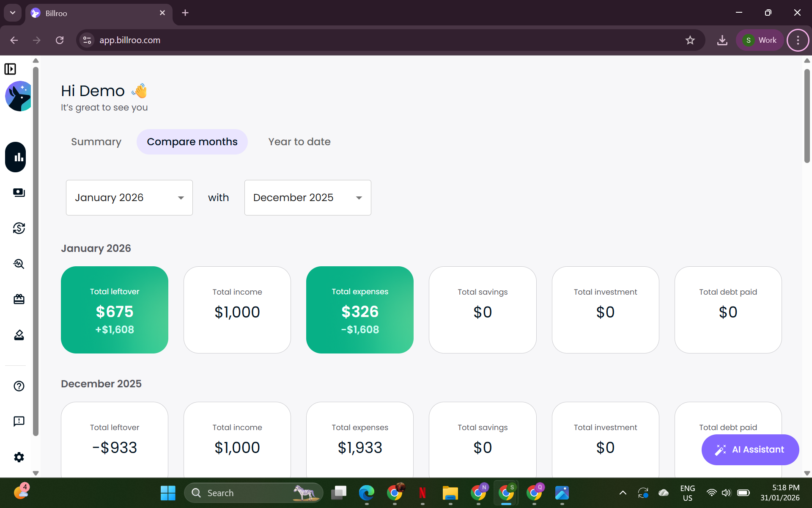The width and height of the screenshot is (812, 508).
Task: Click the recurring dollar cycle icon
Action: tap(19, 228)
